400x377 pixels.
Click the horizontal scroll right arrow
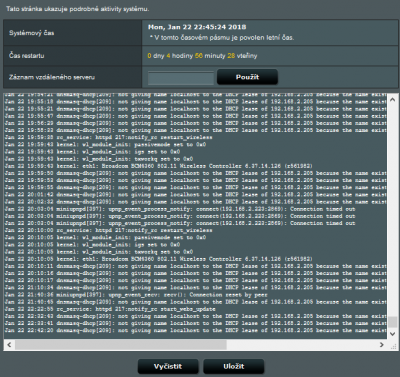click(x=382, y=345)
